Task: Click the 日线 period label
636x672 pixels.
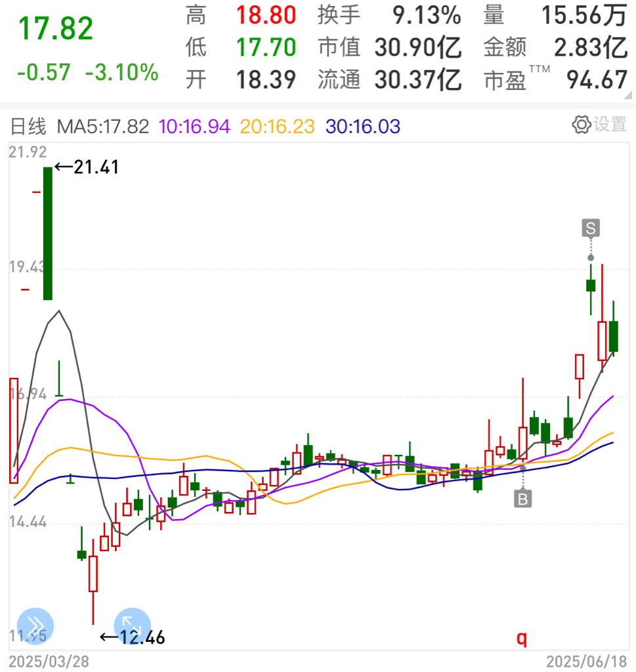Action: point(28,127)
